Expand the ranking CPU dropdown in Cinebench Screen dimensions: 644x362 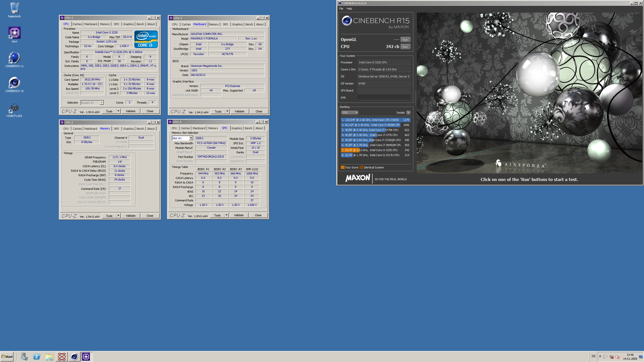click(350, 113)
